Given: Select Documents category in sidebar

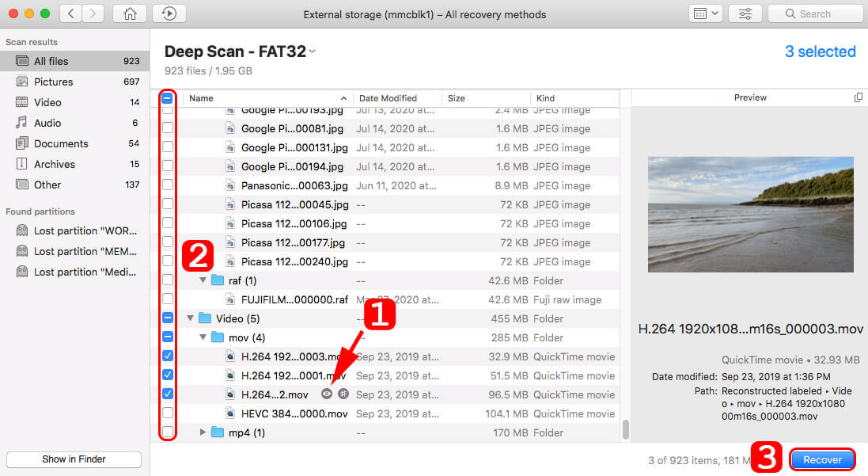Looking at the screenshot, I should pyautogui.click(x=60, y=143).
